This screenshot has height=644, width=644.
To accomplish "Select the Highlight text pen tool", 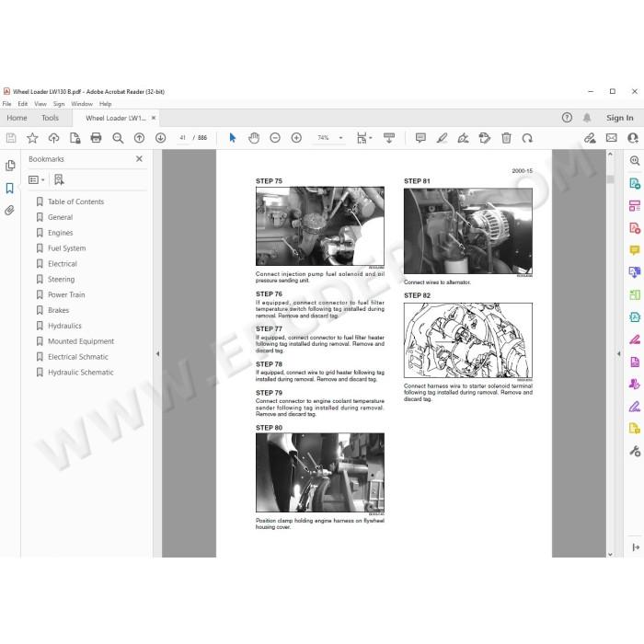I will click(x=442, y=138).
